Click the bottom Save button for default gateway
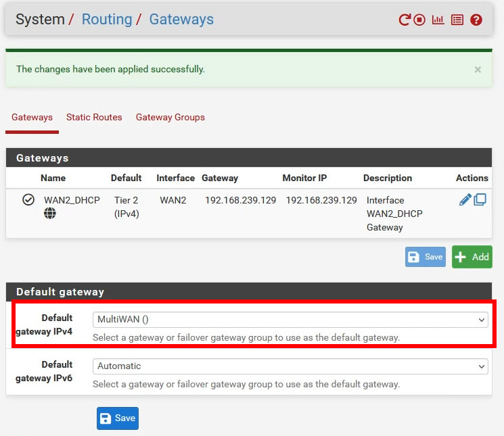This screenshot has height=436, width=504. point(118,418)
